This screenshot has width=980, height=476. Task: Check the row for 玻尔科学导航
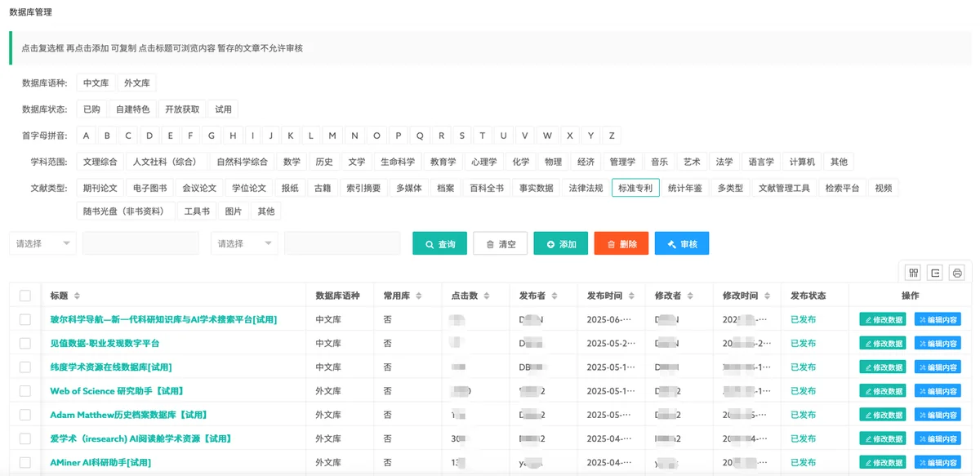[25, 319]
